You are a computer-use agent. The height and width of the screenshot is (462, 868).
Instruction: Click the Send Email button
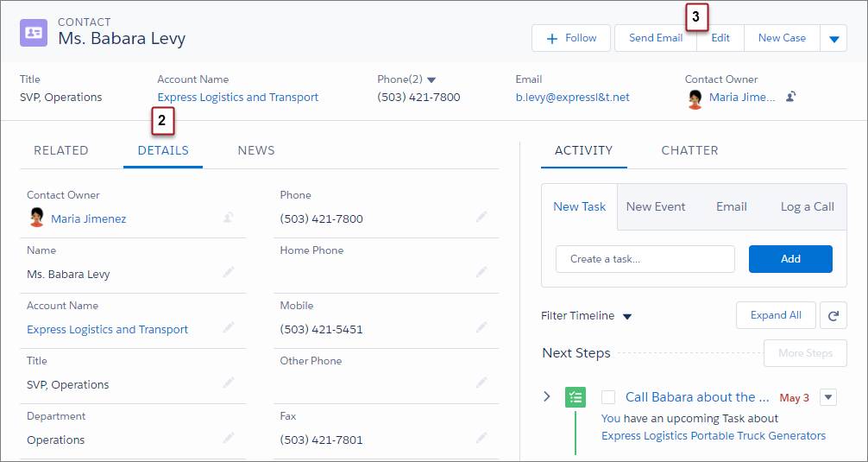coord(656,38)
